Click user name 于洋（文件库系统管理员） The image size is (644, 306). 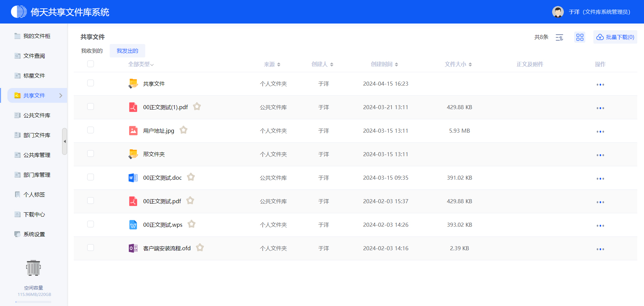pos(599,12)
